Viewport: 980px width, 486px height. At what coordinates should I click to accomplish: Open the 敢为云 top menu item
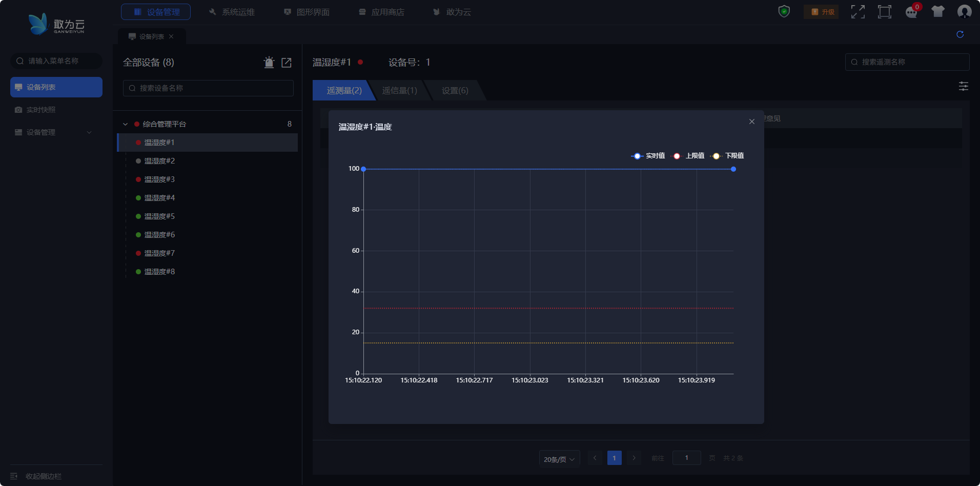tap(452, 12)
